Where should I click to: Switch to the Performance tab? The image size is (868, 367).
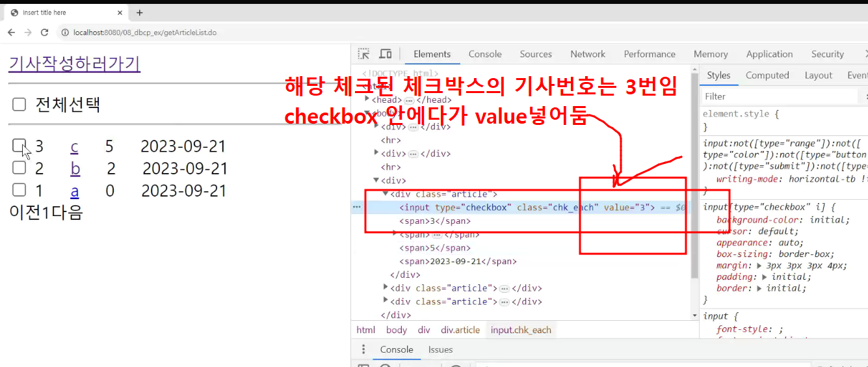point(650,54)
